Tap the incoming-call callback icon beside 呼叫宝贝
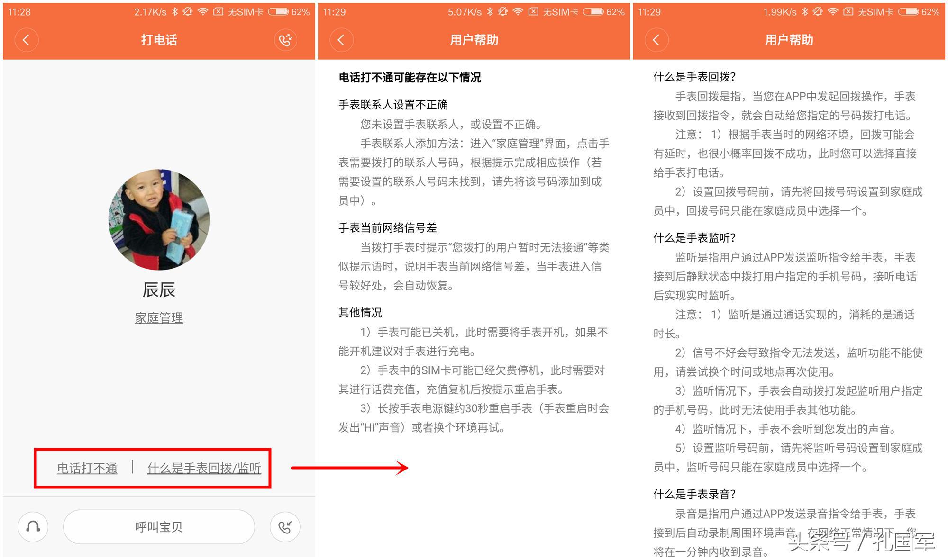Screen dimensions: 948x560 coord(285,526)
